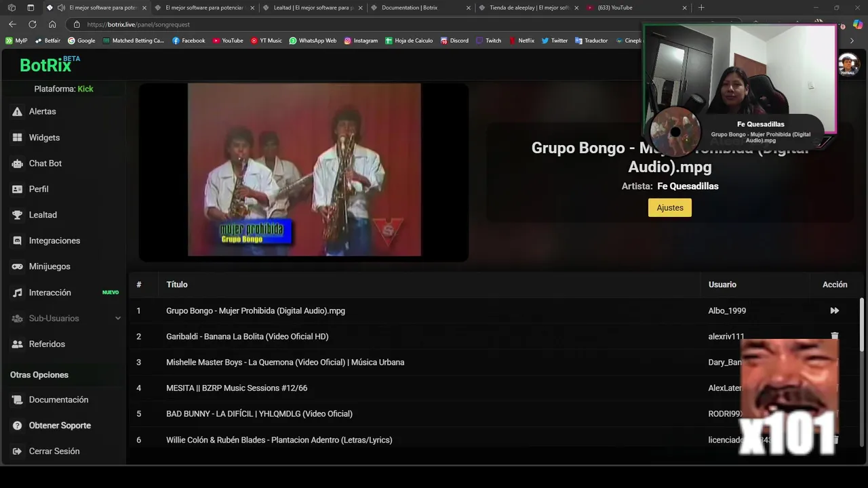Open the Betfair bookmark
This screenshot has height=488, width=868.
pyautogui.click(x=47, y=41)
